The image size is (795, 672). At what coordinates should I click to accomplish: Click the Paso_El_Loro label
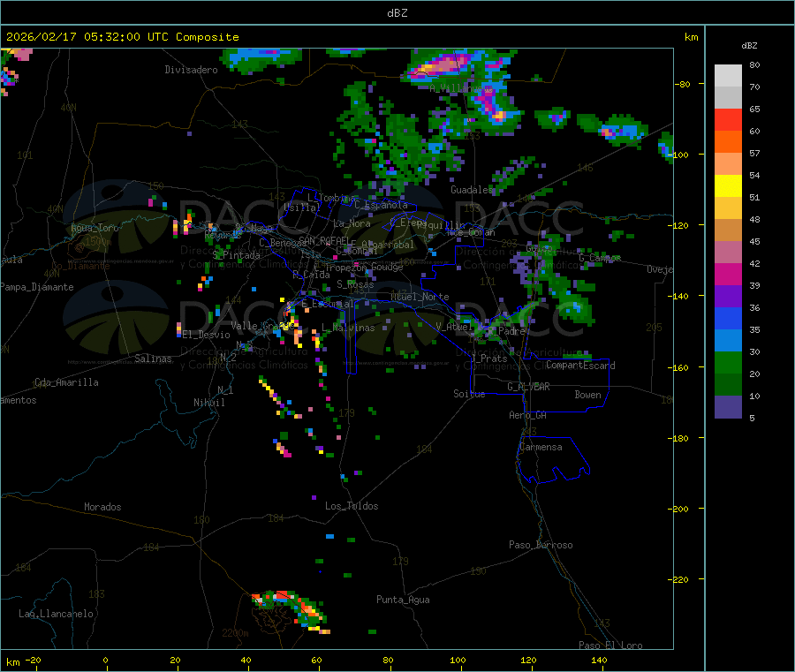click(x=610, y=646)
